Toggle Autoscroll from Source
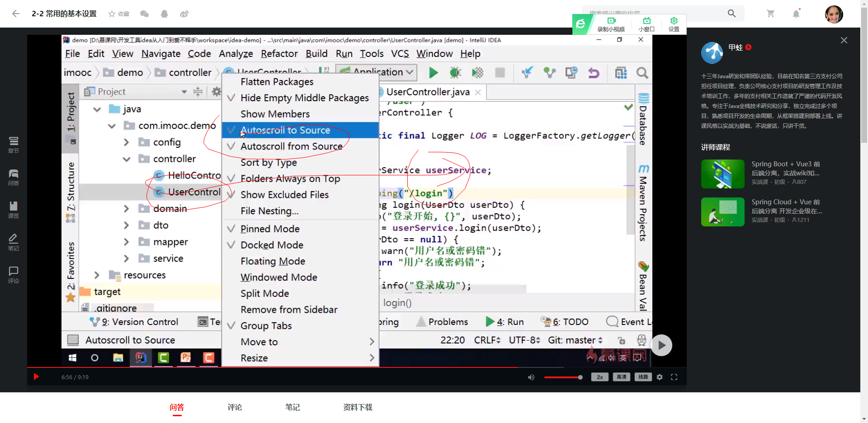 [300, 146]
